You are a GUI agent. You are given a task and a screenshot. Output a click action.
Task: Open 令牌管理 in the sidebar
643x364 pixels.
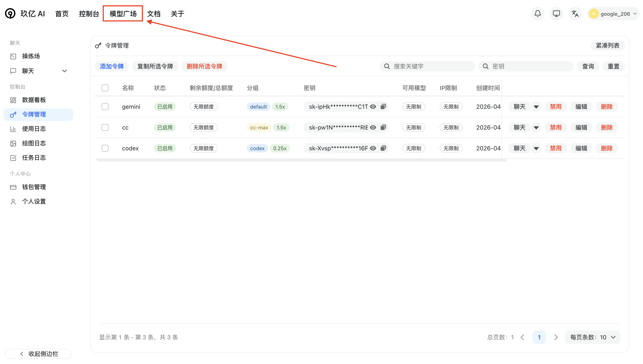(38, 114)
